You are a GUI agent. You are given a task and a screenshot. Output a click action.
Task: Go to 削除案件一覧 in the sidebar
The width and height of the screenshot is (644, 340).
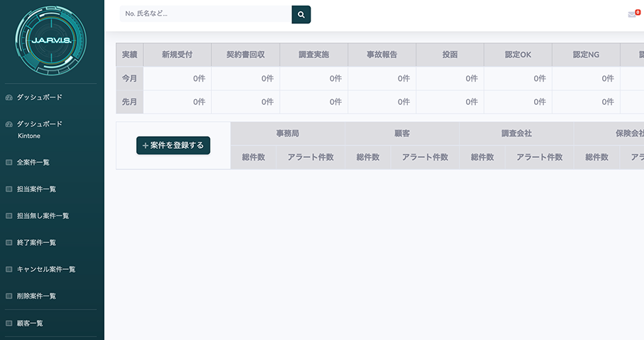click(x=36, y=296)
